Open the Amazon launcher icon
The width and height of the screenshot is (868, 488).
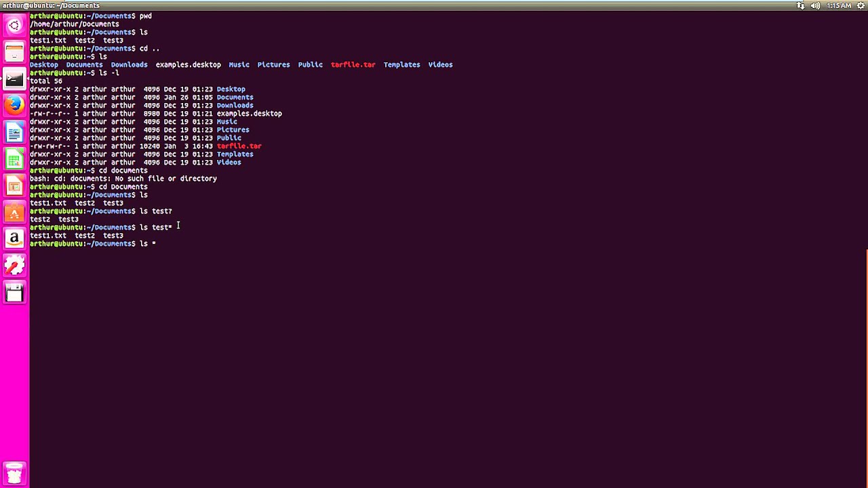(14, 239)
